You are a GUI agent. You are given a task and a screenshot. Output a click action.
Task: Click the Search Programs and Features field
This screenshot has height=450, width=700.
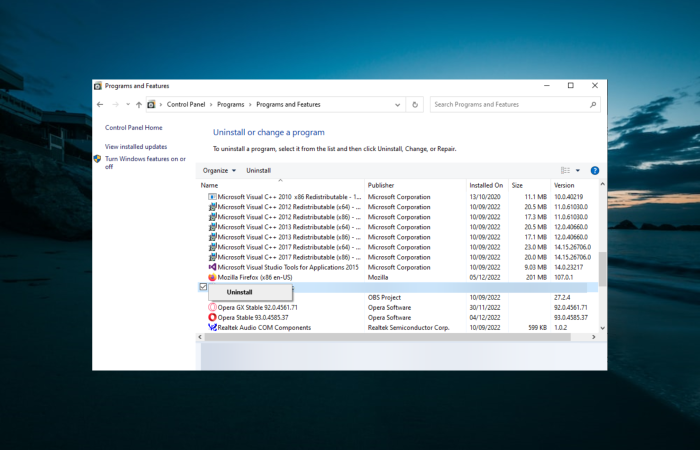pyautogui.click(x=515, y=104)
